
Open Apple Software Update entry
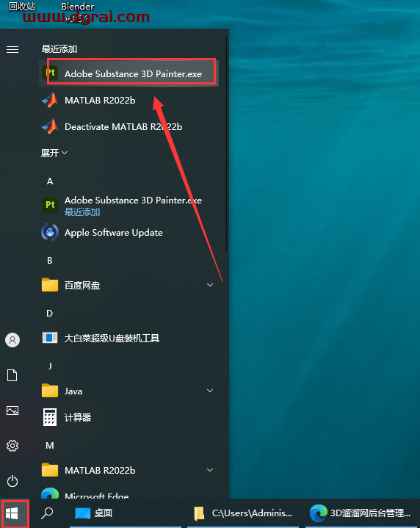tap(128, 232)
